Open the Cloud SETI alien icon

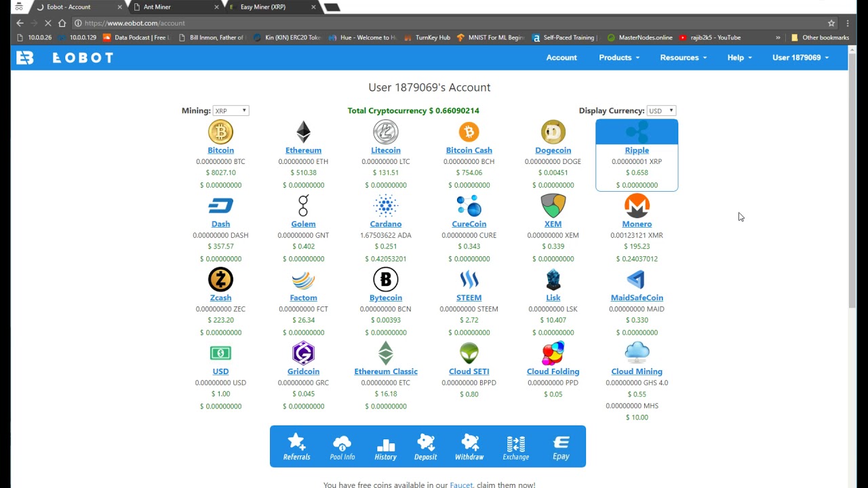click(469, 353)
